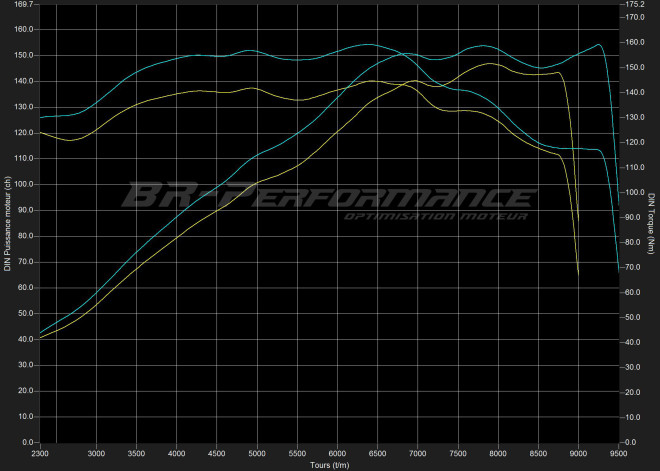Click the 175.2 maximum on the torque axis
Image resolution: width=660 pixels, height=471 pixels.
pyautogui.click(x=635, y=5)
